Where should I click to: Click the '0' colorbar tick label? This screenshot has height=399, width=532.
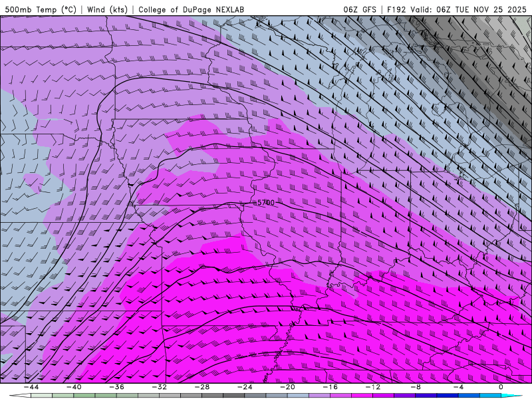coord(501,387)
